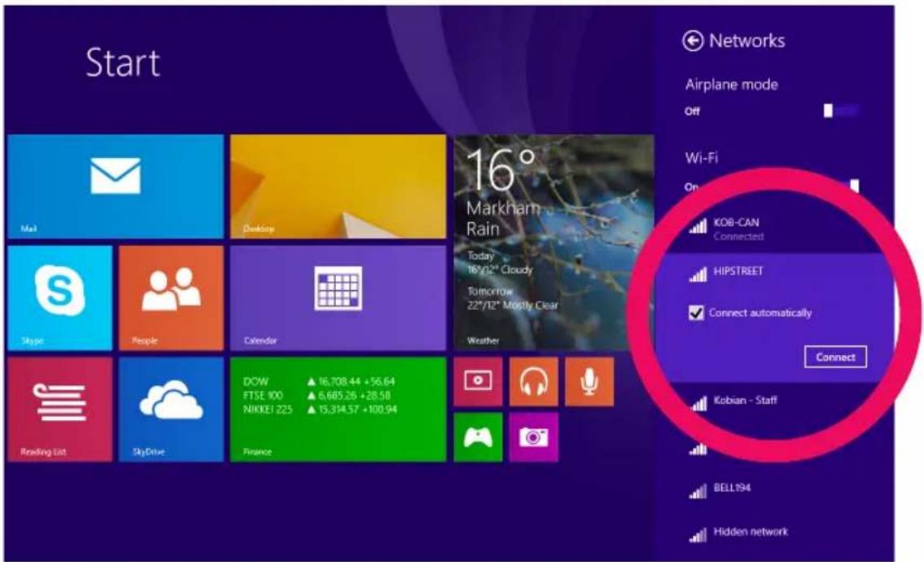Launch the Skype tile

pyautogui.click(x=59, y=298)
